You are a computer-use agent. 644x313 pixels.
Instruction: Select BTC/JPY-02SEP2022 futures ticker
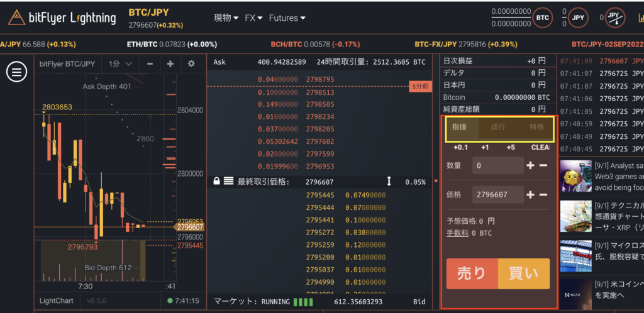pyautogui.click(x=608, y=44)
